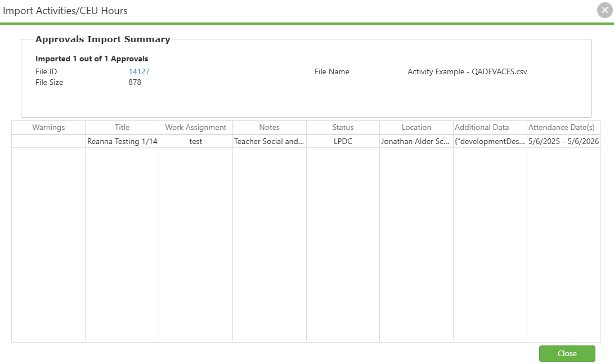Click the 'Approvals Import Summary' heading

[x=102, y=39]
